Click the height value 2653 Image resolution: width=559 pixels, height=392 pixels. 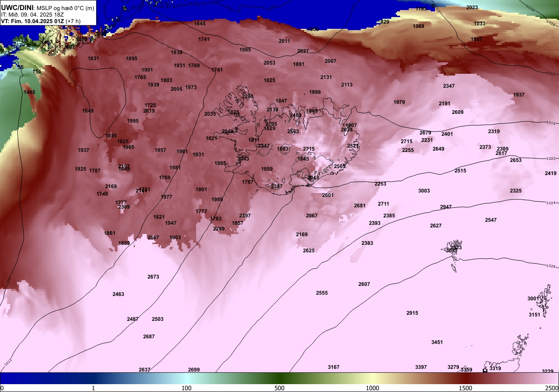516,160
